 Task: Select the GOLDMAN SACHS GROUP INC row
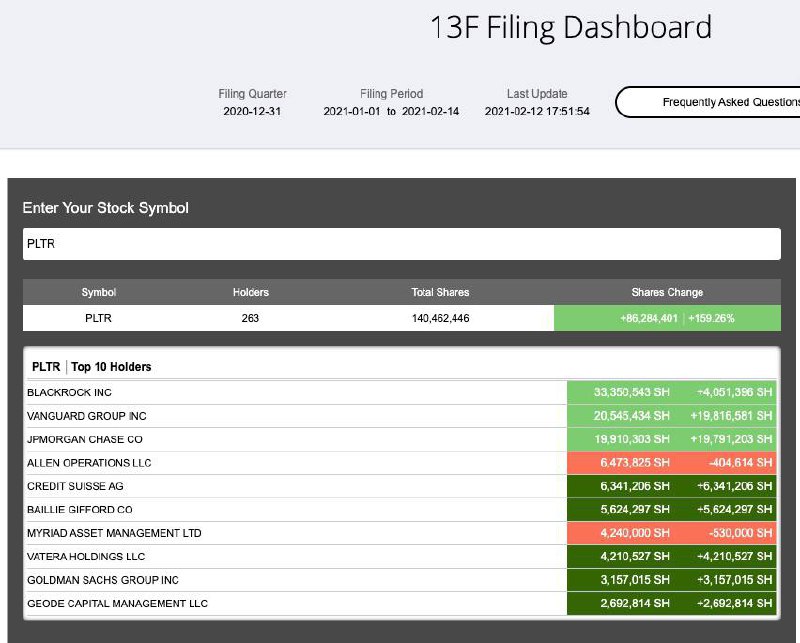(402, 580)
